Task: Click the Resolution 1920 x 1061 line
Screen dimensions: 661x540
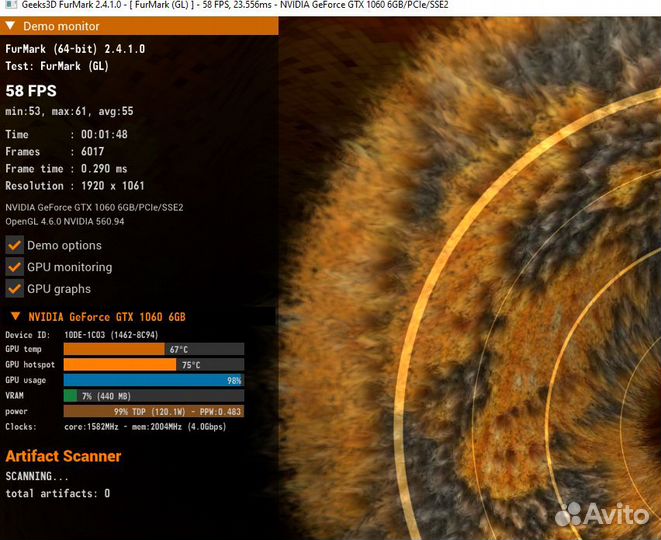Action: [x=75, y=186]
